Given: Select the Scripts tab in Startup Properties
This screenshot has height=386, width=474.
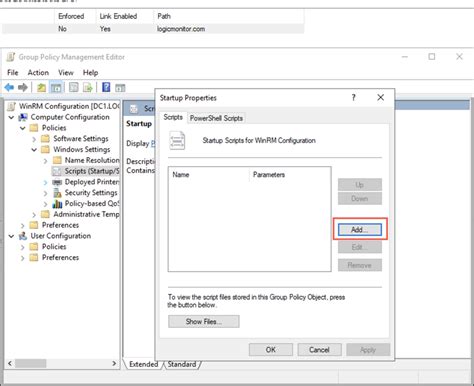Looking at the screenshot, I should click(173, 117).
